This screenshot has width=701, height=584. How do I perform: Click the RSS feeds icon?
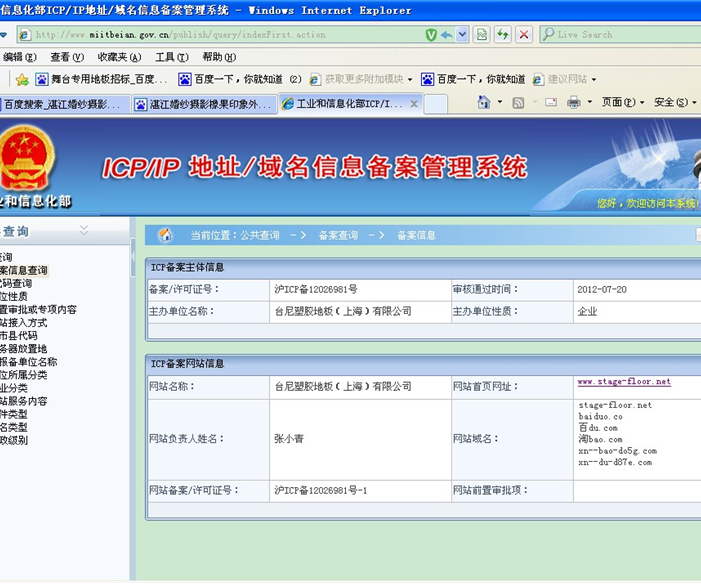click(518, 103)
